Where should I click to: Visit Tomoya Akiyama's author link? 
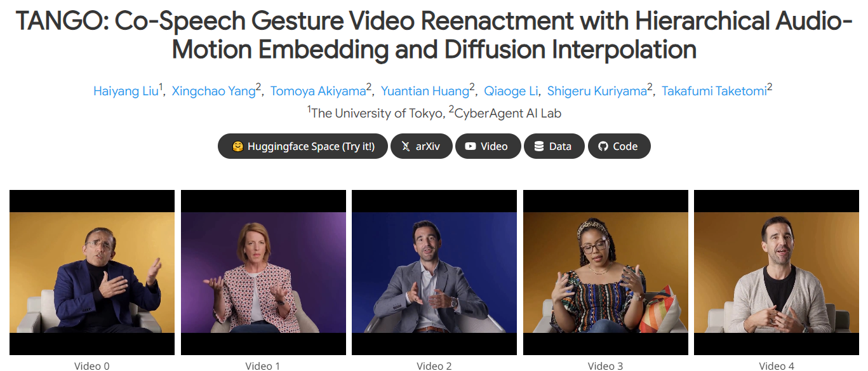[318, 91]
